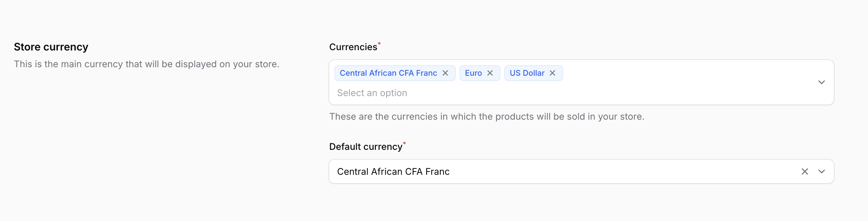Select the Central African CFA Franc tag label
This screenshot has width=868, height=221.
[x=388, y=73]
